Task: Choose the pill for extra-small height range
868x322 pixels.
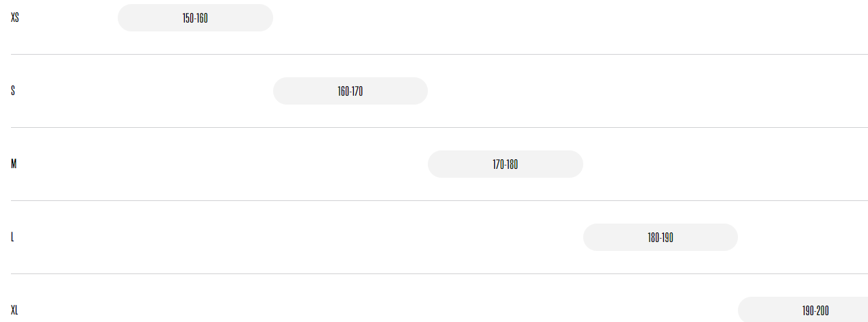Action: click(195, 18)
